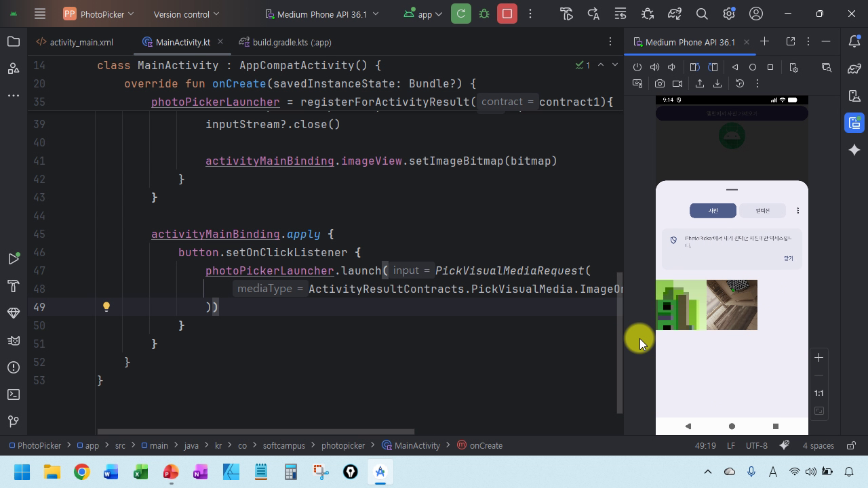Expand the Version control dropdown
This screenshot has height=488, width=868.
coord(186,14)
